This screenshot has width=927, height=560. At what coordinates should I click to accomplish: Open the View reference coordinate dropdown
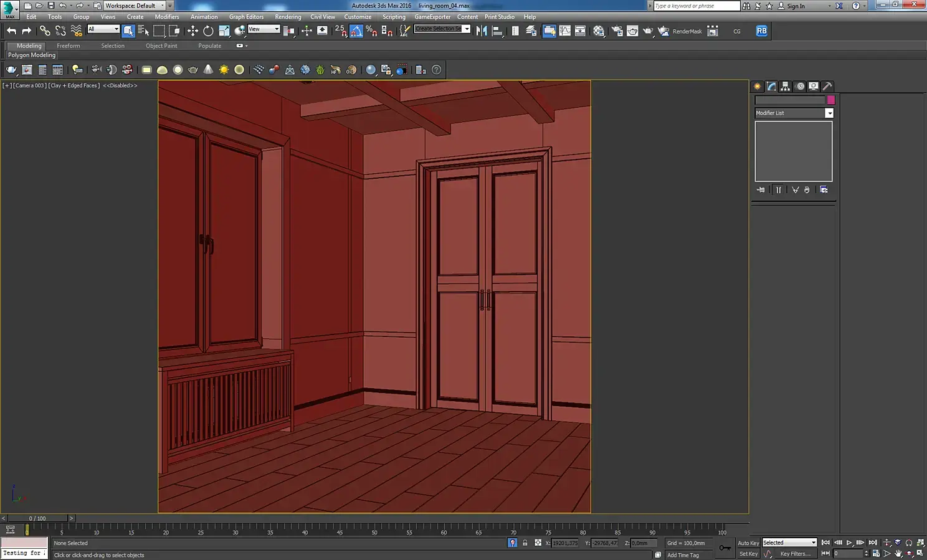[x=264, y=29]
